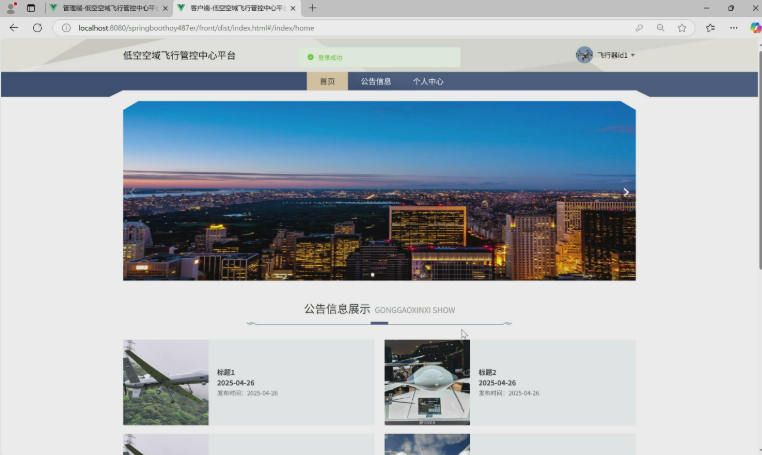Close the admin platform tab
Image resolution: width=762 pixels, height=455 pixels.
click(x=165, y=8)
